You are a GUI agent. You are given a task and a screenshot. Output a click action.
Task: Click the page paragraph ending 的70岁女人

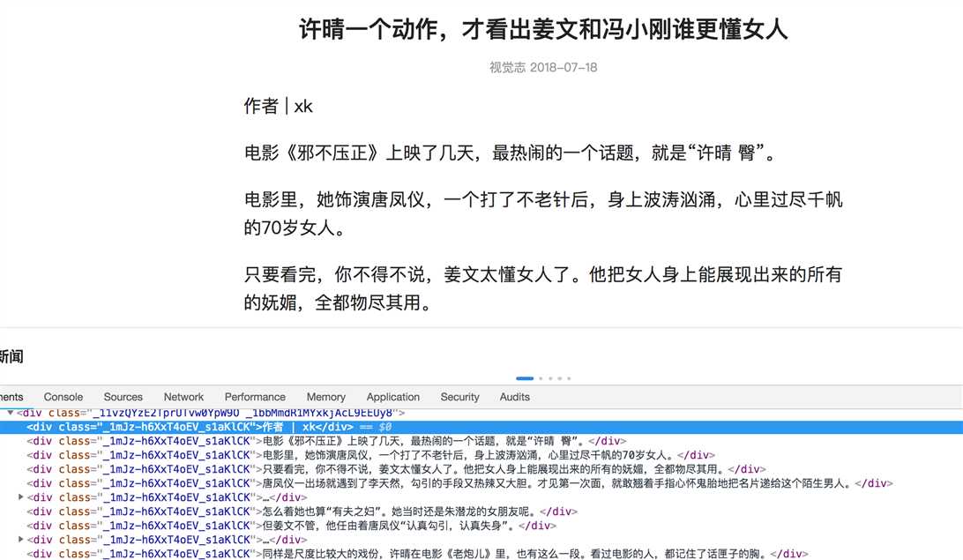(x=543, y=213)
